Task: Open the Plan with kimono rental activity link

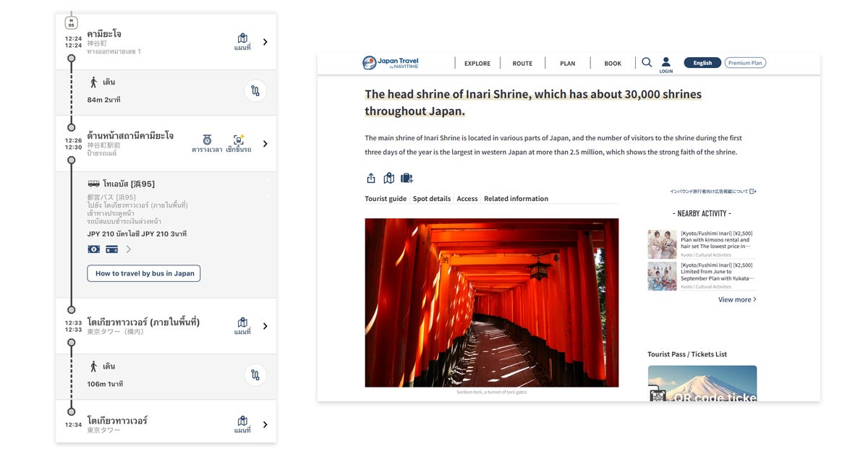Action: (717, 240)
